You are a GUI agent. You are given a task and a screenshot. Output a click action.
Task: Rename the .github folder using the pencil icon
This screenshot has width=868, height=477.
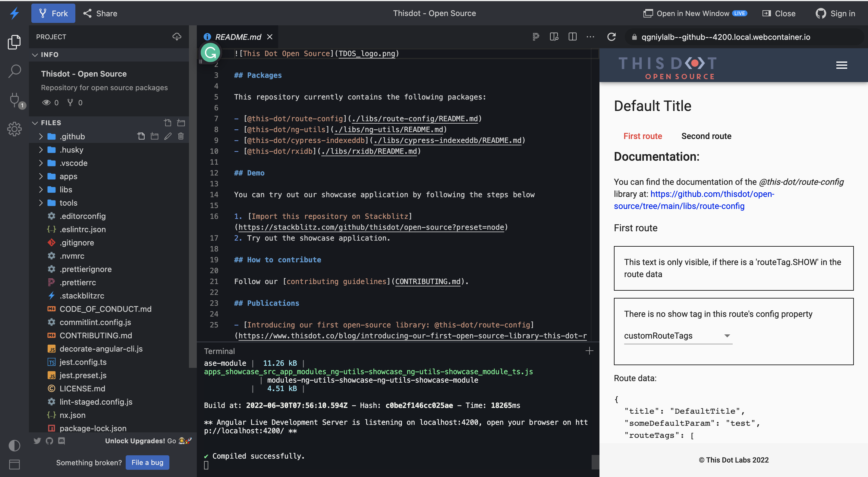pos(168,136)
